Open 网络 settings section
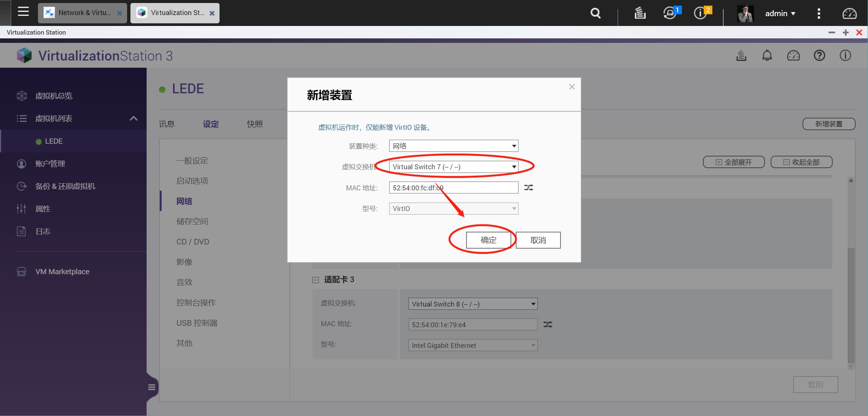Viewport: 868px width, 416px height. [184, 201]
